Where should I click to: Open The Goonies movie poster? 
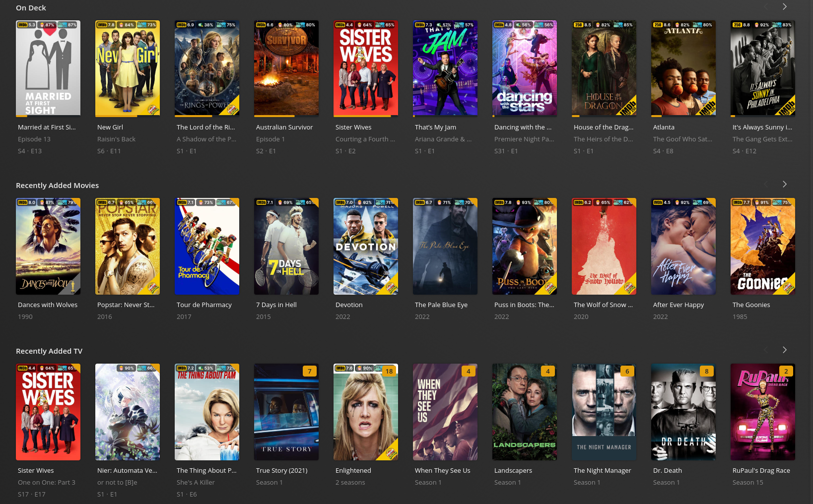tap(763, 247)
